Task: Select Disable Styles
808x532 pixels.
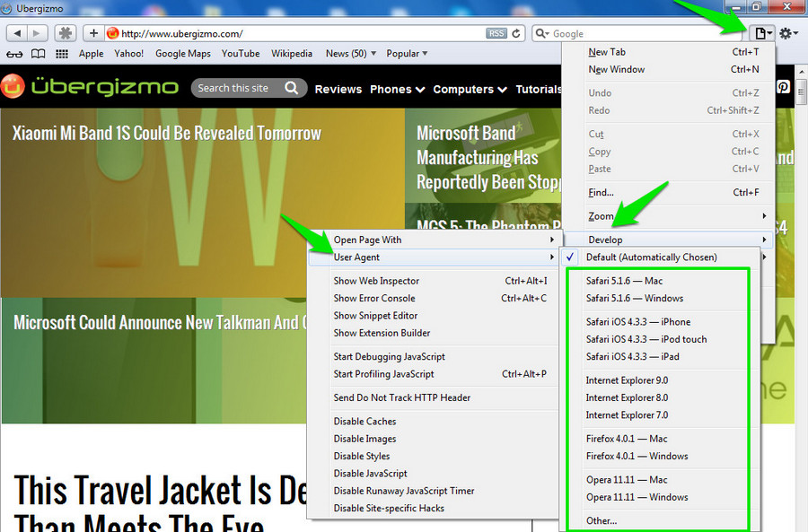Action: pyautogui.click(x=434, y=457)
